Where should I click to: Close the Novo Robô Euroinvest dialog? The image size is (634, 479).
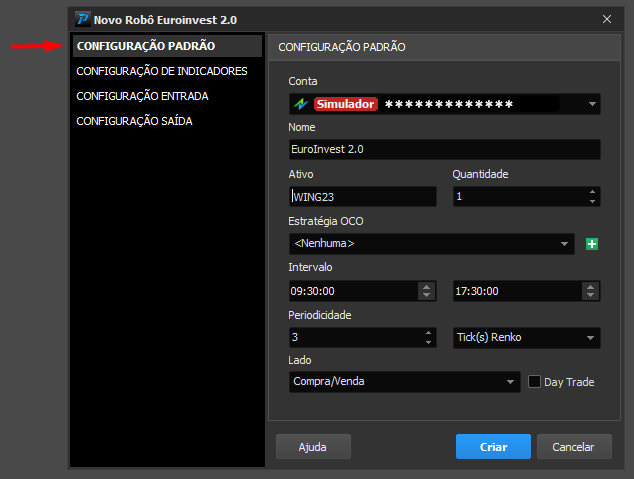tap(607, 19)
